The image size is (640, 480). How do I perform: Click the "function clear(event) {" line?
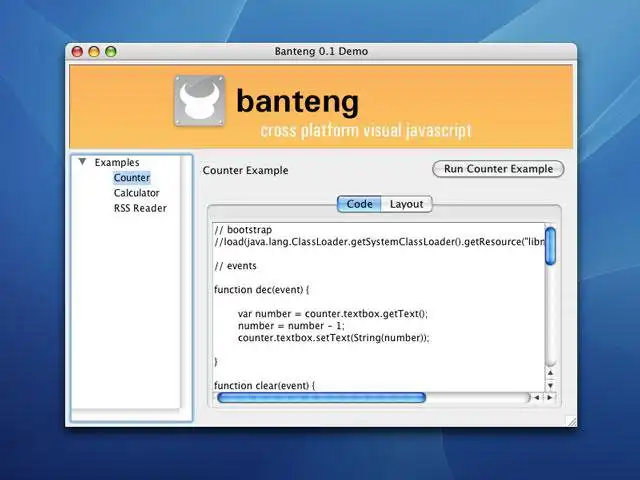264,386
